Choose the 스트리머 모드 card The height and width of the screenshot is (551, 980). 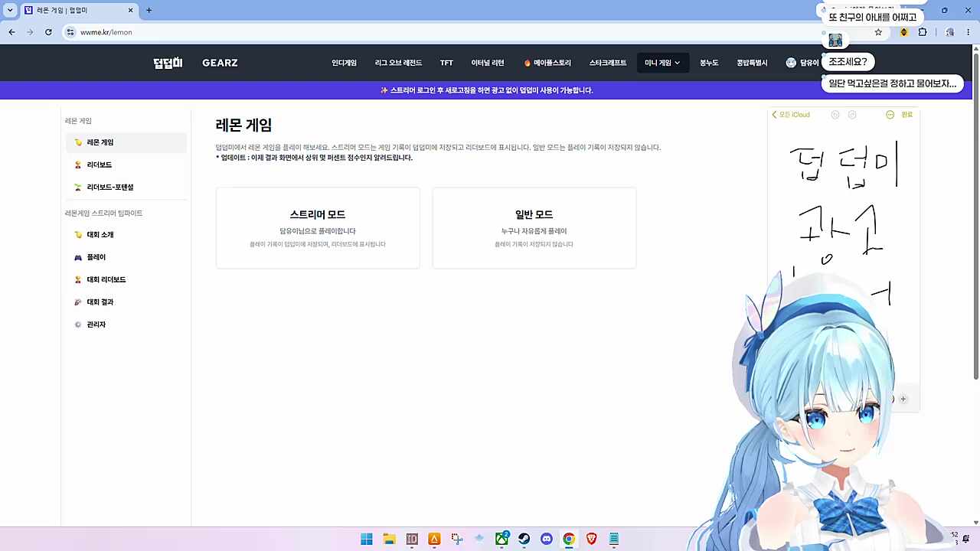[318, 228]
